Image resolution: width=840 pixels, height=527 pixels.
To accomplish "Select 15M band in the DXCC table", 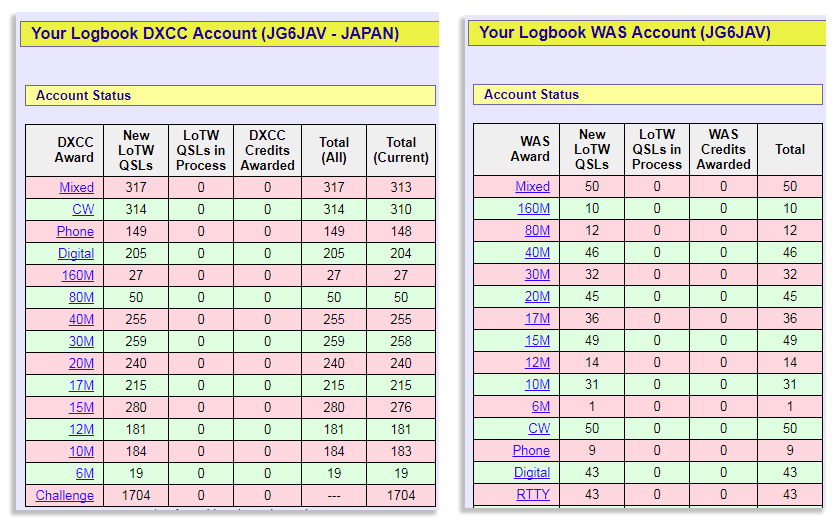I will point(81,407).
